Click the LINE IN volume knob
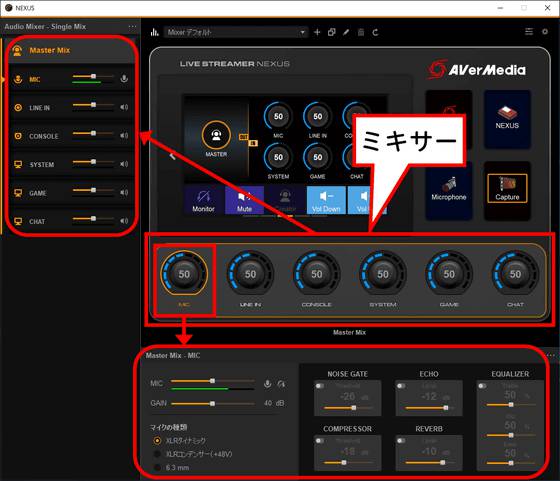This screenshot has width=560, height=481. click(250, 274)
